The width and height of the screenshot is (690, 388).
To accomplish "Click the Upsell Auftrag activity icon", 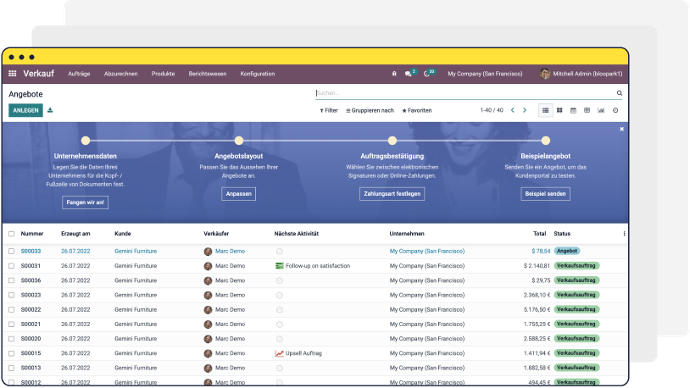I will click(x=279, y=353).
